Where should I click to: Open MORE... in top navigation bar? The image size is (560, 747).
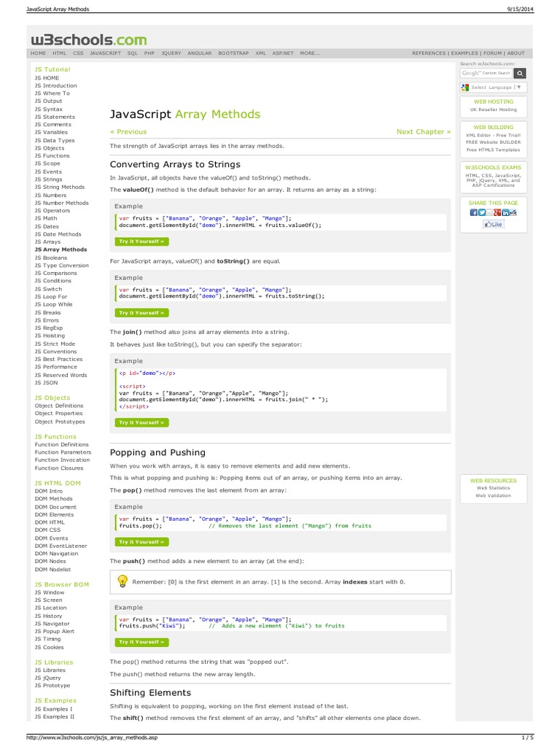point(310,53)
